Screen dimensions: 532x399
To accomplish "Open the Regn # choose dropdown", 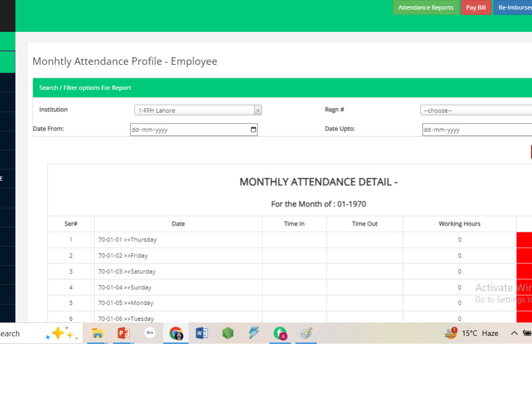I will (476, 110).
